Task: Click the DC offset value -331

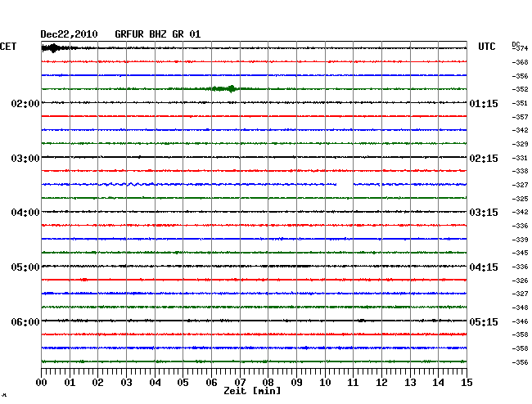Action: click(520, 158)
